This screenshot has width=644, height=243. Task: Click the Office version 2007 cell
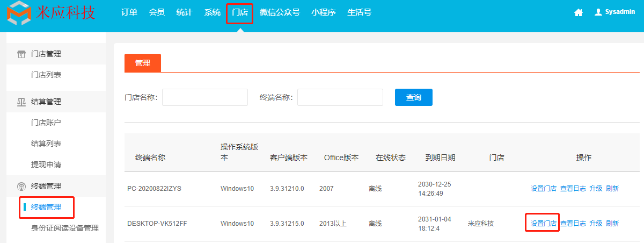[326, 189]
